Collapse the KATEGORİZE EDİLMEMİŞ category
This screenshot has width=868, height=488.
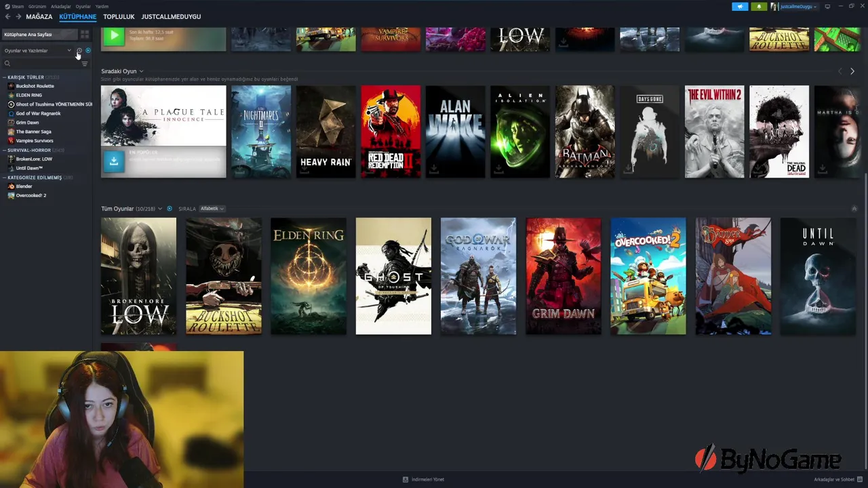tap(4, 178)
